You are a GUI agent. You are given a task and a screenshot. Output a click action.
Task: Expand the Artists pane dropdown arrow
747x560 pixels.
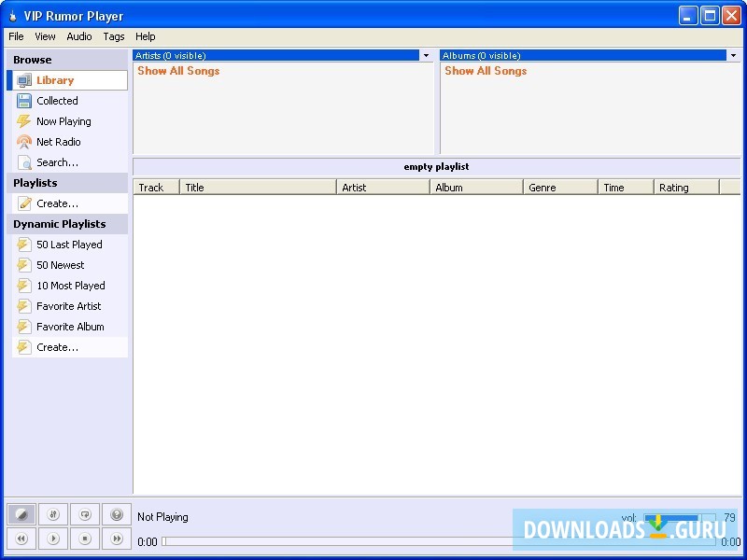[427, 56]
